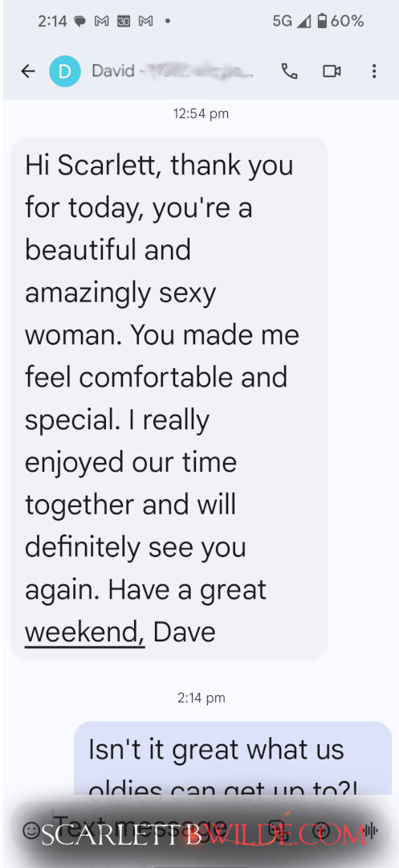
Task: Tap the plus attachment icon
Action: pyautogui.click(x=321, y=829)
